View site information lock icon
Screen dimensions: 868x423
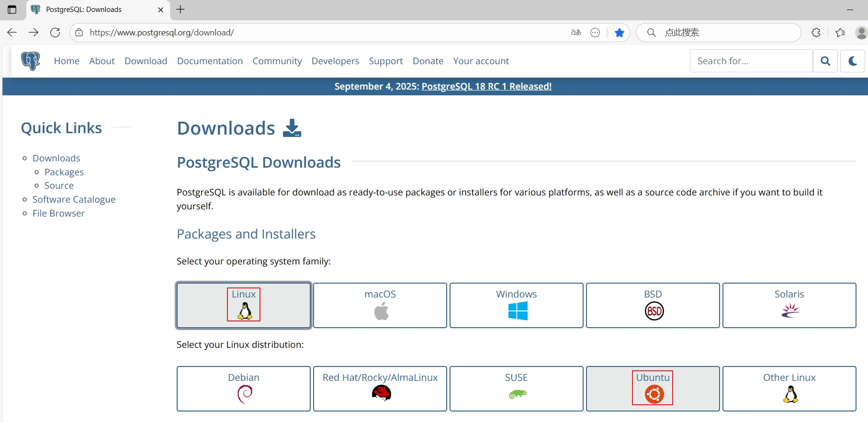(79, 33)
